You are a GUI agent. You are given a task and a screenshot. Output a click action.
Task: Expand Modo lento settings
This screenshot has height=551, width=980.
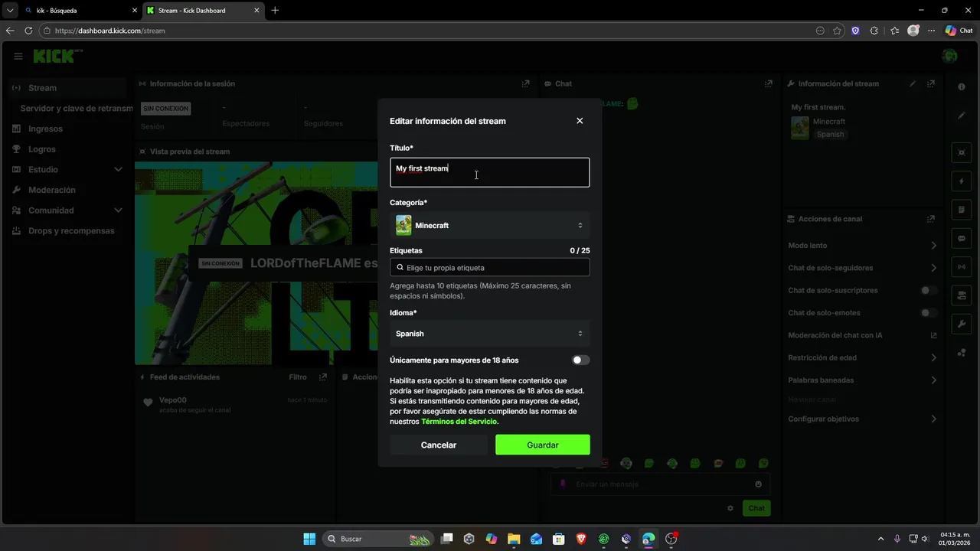point(863,246)
